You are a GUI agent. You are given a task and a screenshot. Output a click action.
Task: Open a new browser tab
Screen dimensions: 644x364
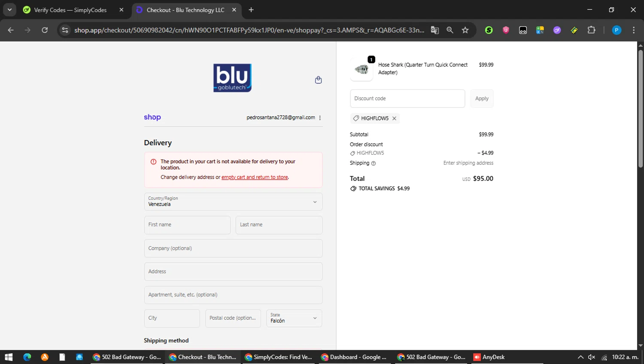[x=251, y=10]
